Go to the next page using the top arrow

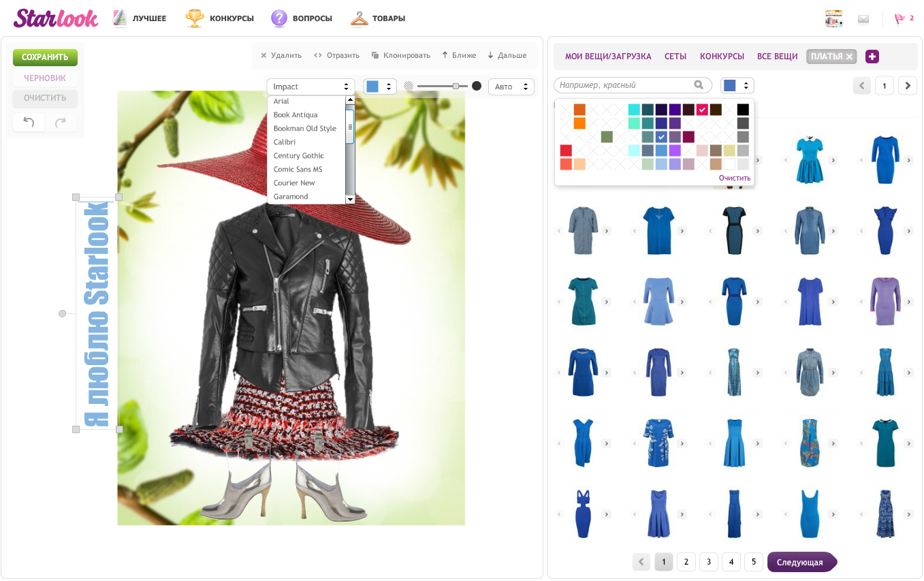click(907, 85)
